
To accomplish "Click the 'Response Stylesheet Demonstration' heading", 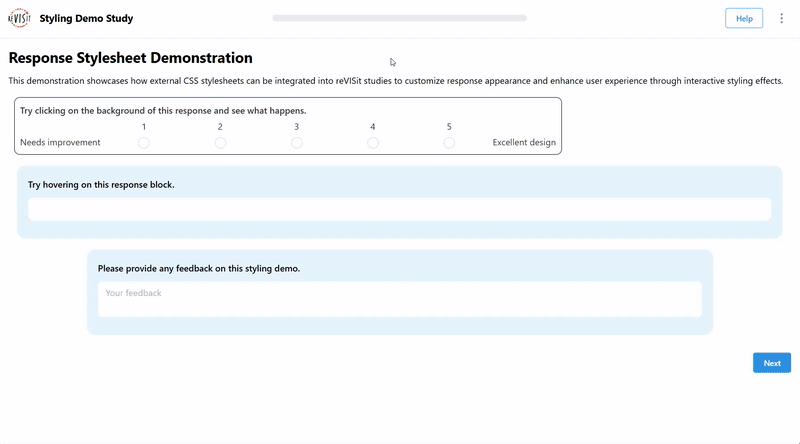I will point(130,59).
